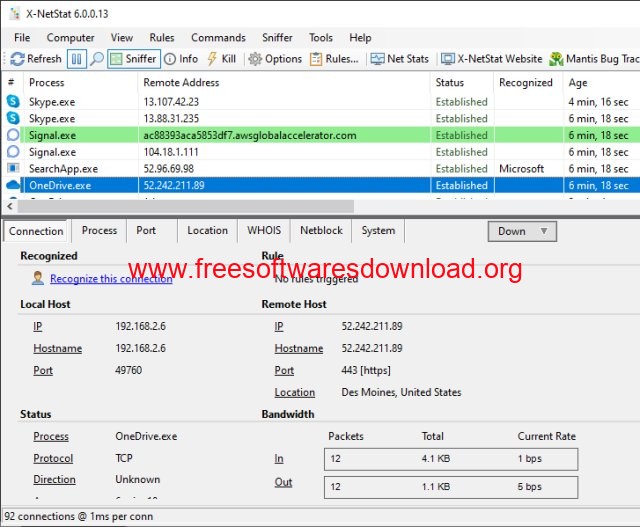The width and height of the screenshot is (640, 527).
Task: Toggle the Sniffer toolbar button
Action: 134,59
